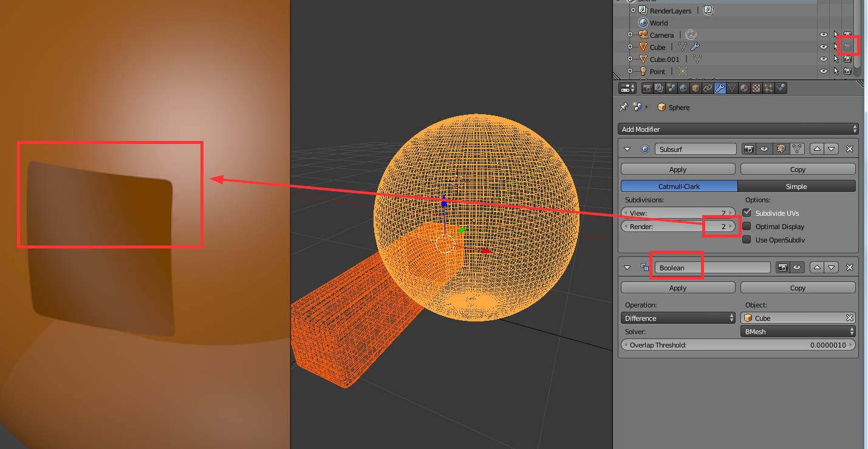Remove the Boolean modifier with X

coord(849,267)
